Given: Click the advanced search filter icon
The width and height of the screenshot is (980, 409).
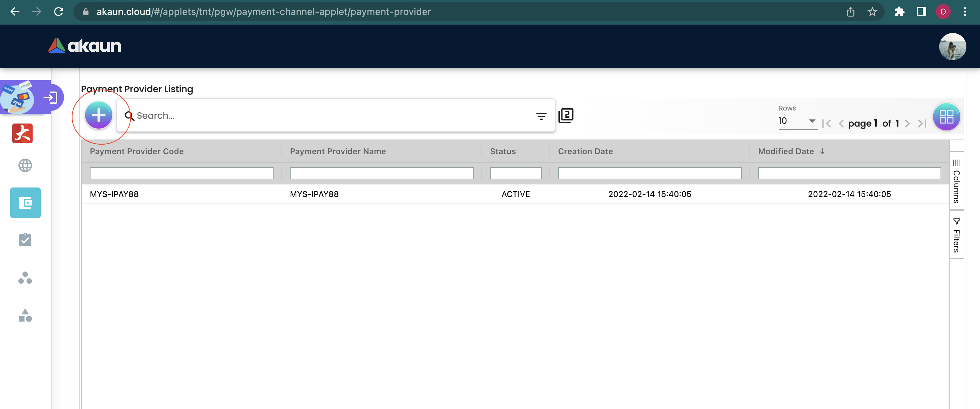Looking at the screenshot, I should point(541,116).
